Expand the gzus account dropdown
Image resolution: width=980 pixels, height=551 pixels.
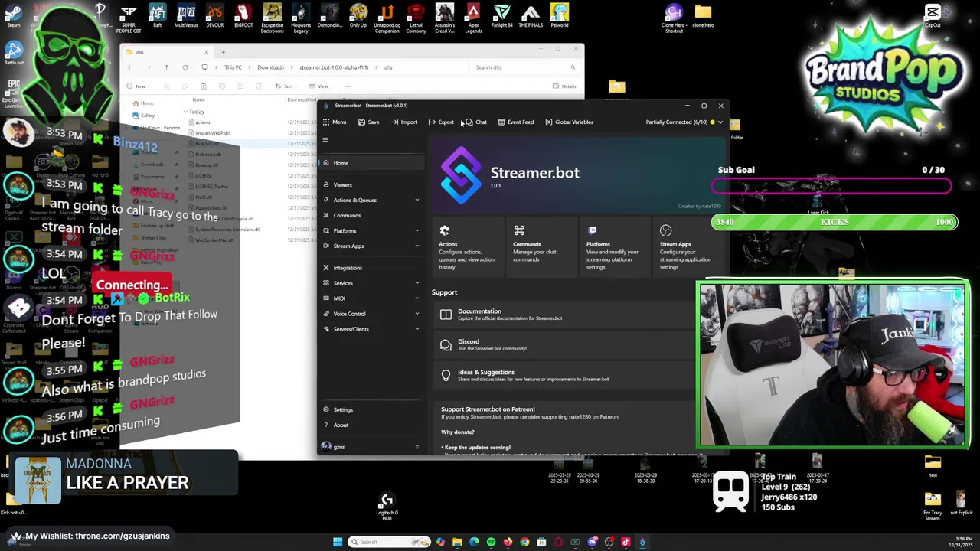tap(417, 447)
